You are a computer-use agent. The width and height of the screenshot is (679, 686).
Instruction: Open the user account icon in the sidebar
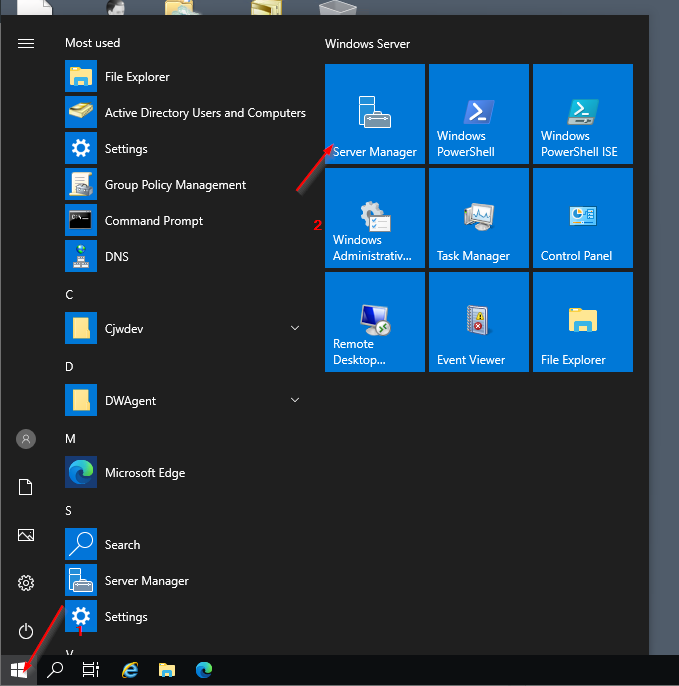coord(26,439)
